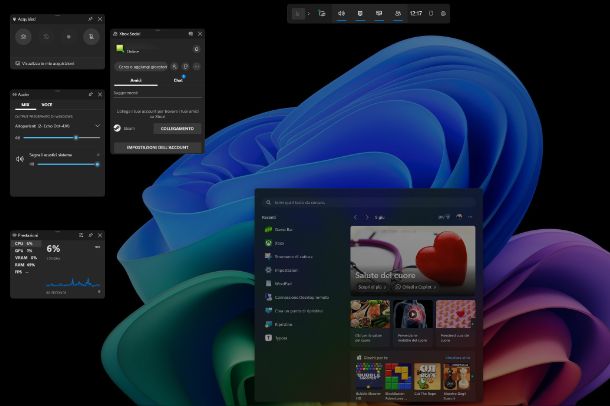
Task: Open the Bubble Shooter game thumbnail
Action: 369,376
